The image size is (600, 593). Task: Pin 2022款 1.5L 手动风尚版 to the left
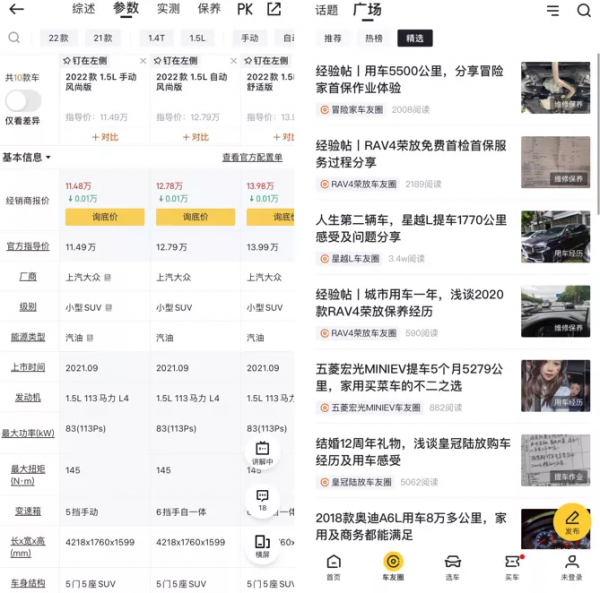pos(85,61)
